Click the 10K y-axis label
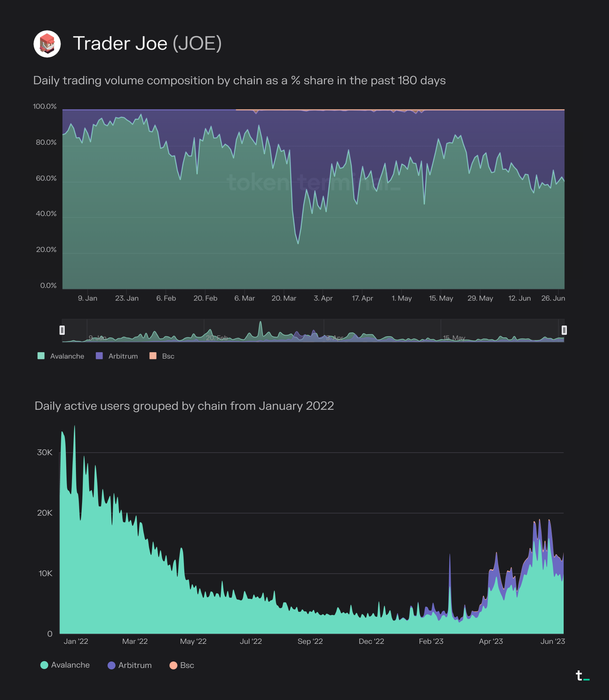The height and width of the screenshot is (700, 609). [45, 573]
